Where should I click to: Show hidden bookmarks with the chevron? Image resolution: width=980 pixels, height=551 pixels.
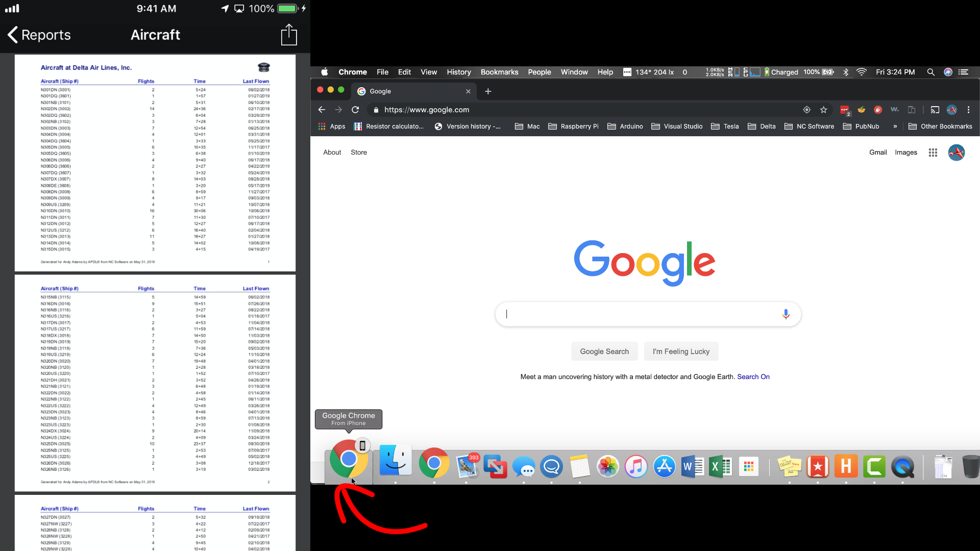895,127
